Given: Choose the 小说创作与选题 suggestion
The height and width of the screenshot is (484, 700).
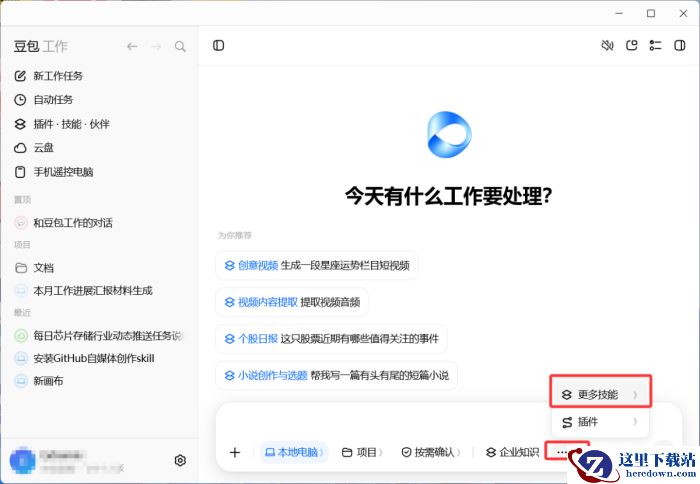Looking at the screenshot, I should 336,376.
